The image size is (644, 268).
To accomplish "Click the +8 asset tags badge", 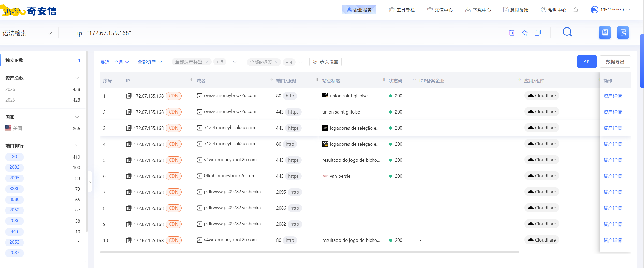I will pos(220,62).
